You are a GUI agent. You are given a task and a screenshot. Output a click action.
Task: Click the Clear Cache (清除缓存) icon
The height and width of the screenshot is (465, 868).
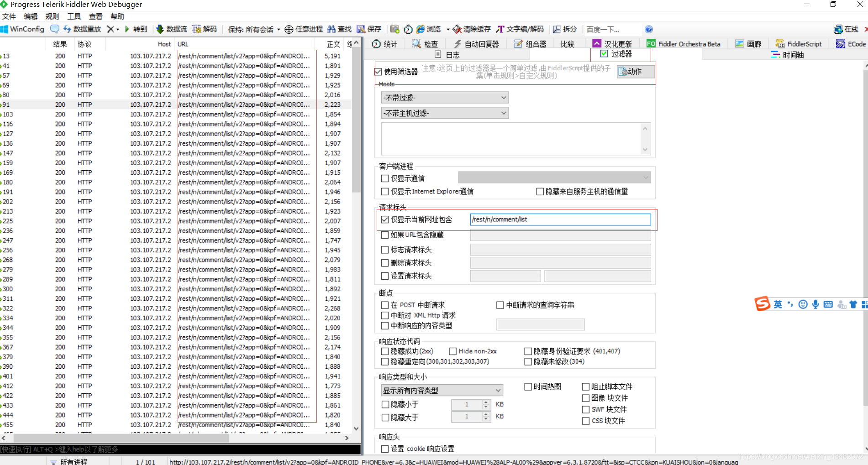[457, 29]
